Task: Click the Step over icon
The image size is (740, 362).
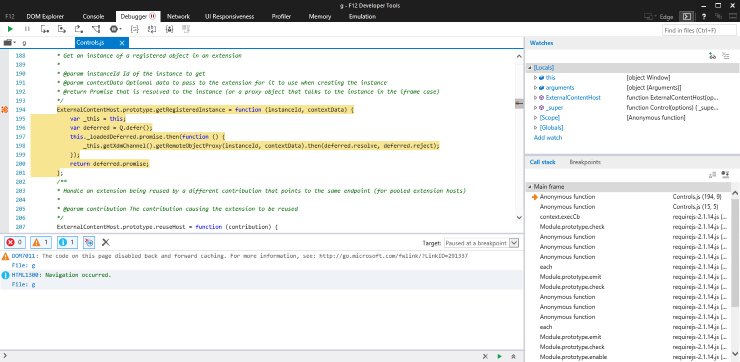Action: point(62,29)
